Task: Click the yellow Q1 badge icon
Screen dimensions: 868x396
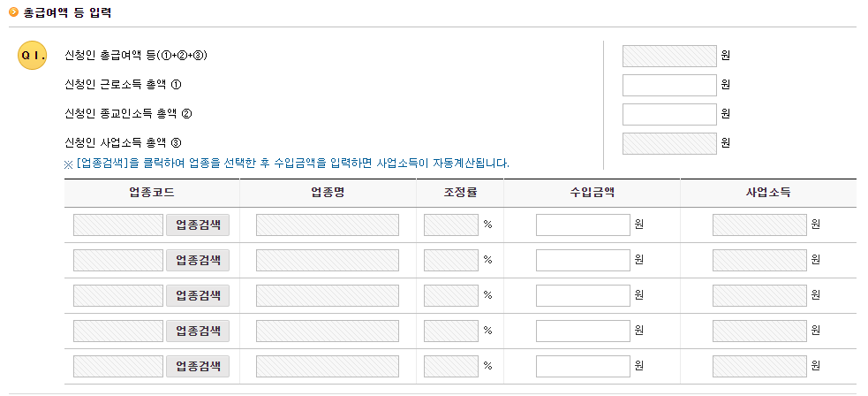Action: [x=32, y=56]
